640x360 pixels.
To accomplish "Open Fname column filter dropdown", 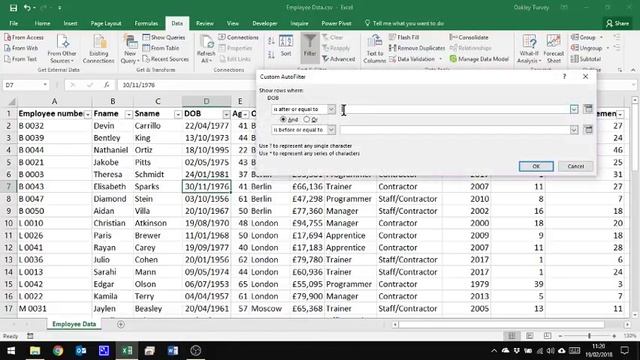I will click(x=128, y=114).
